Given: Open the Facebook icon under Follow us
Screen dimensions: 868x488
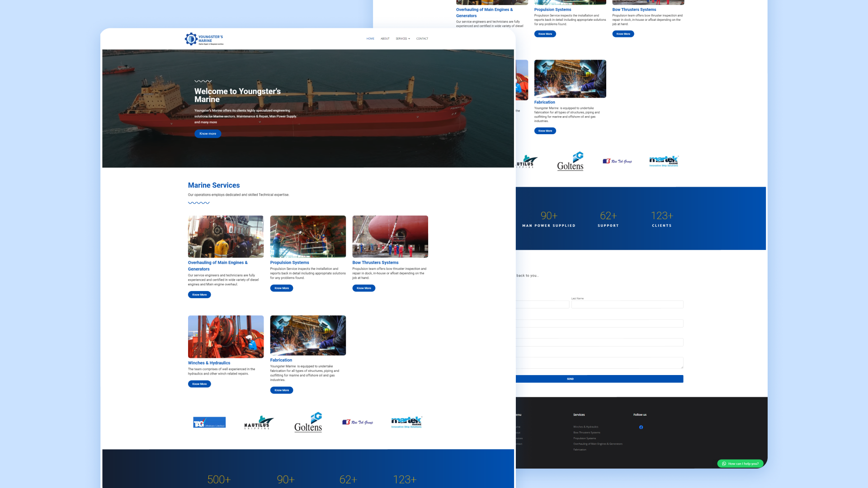Looking at the screenshot, I should point(641,427).
